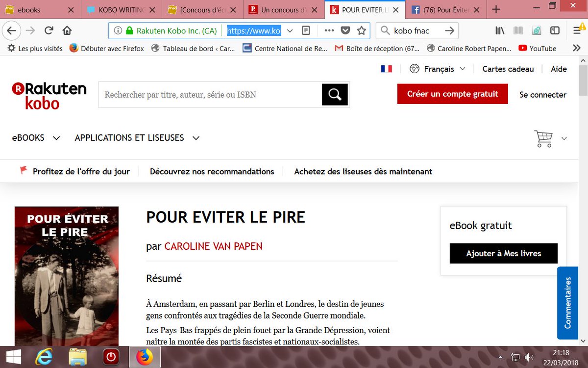Viewport: 588px width, 368px height.
Task: Click Découvrez nos recommandations
Action: coord(212,171)
